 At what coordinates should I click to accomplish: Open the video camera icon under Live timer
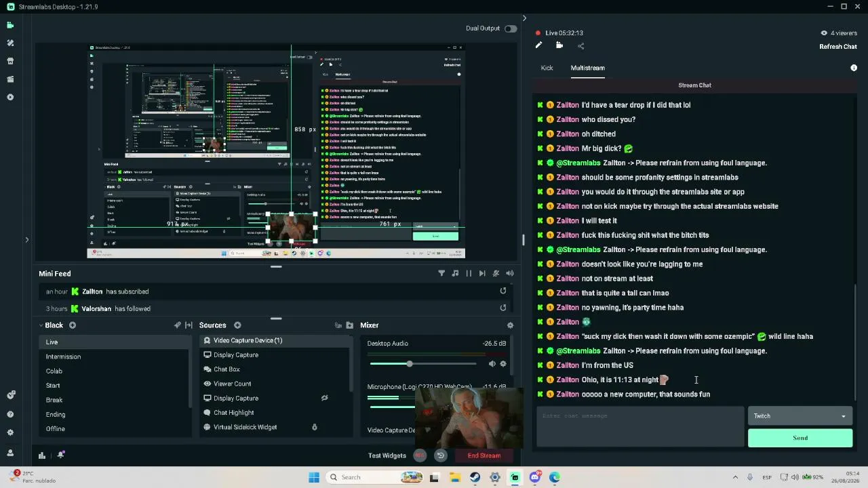[559, 45]
